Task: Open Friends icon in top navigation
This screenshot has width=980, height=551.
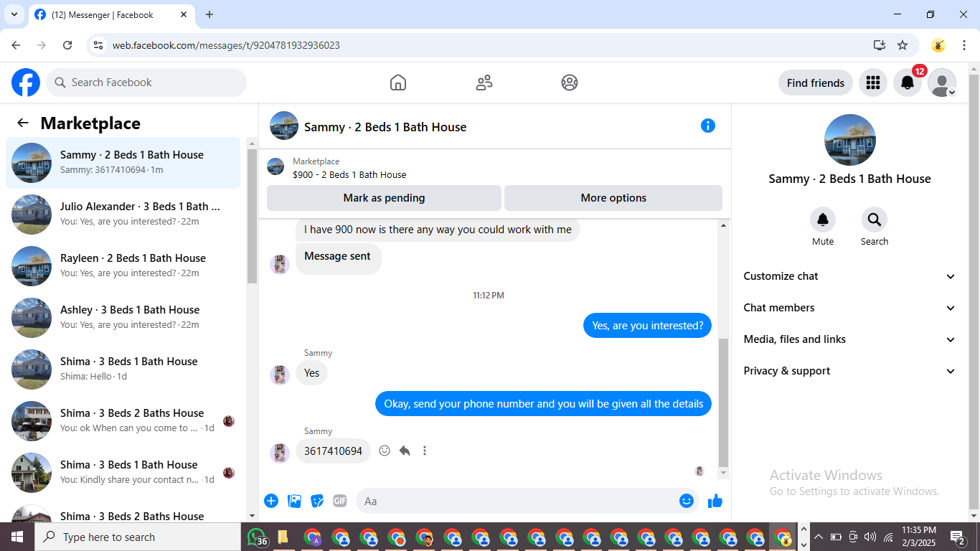Action: point(484,83)
